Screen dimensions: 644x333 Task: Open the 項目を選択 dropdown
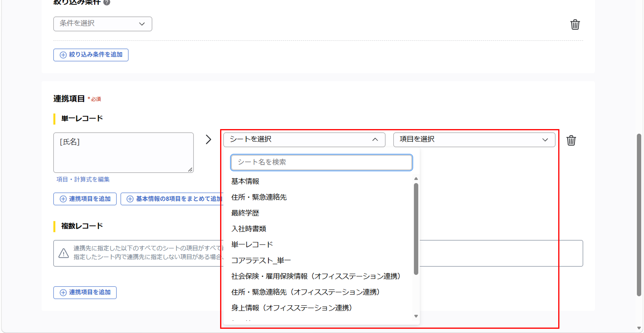coord(474,139)
